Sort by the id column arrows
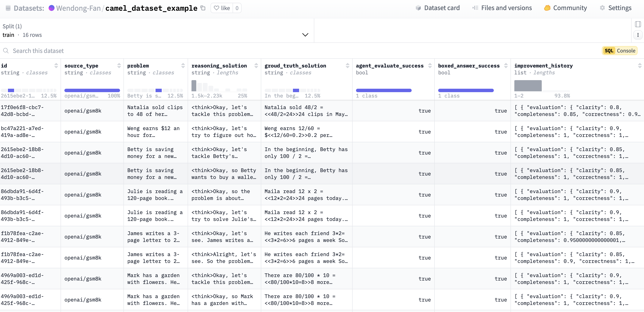 56,66
